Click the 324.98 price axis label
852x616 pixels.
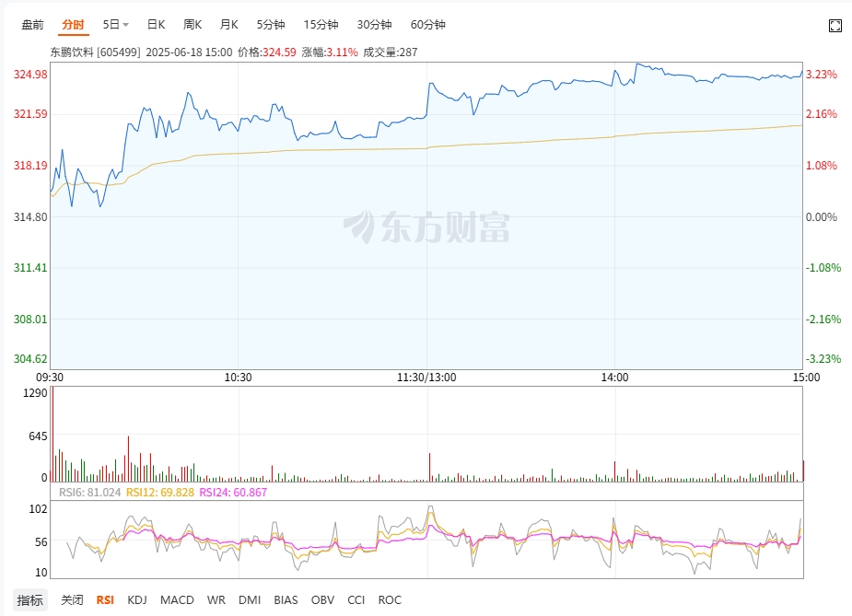point(30,75)
